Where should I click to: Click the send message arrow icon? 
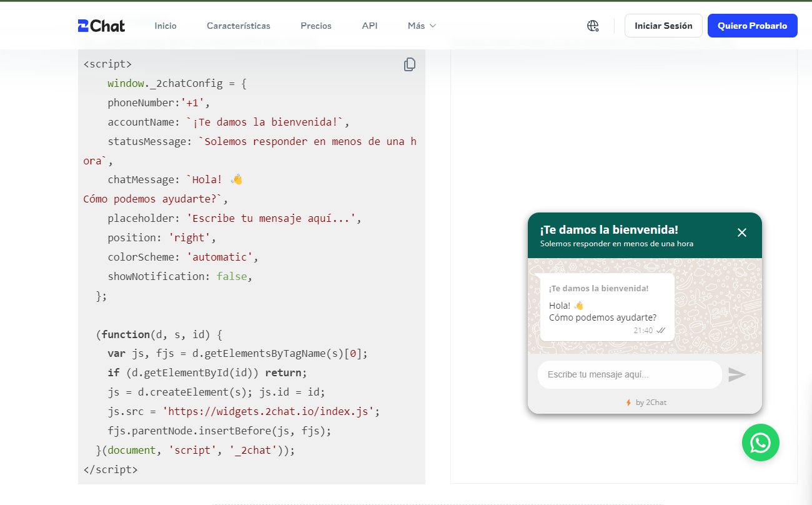tap(737, 374)
